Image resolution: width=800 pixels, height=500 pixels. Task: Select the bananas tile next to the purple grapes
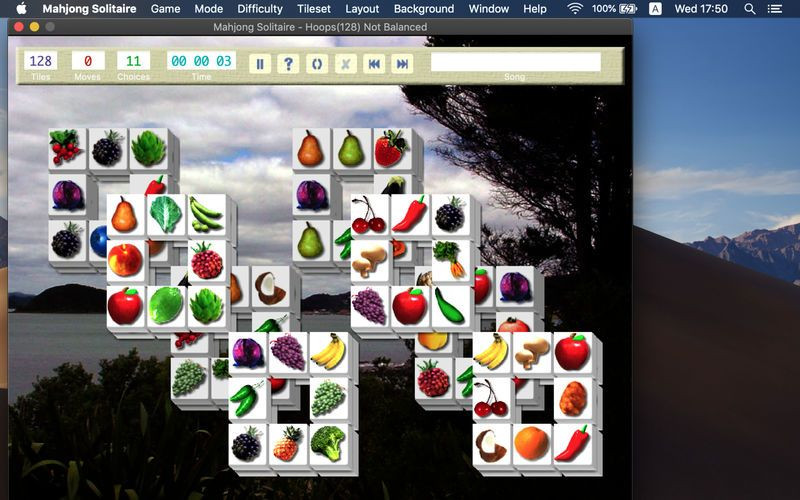click(329, 352)
